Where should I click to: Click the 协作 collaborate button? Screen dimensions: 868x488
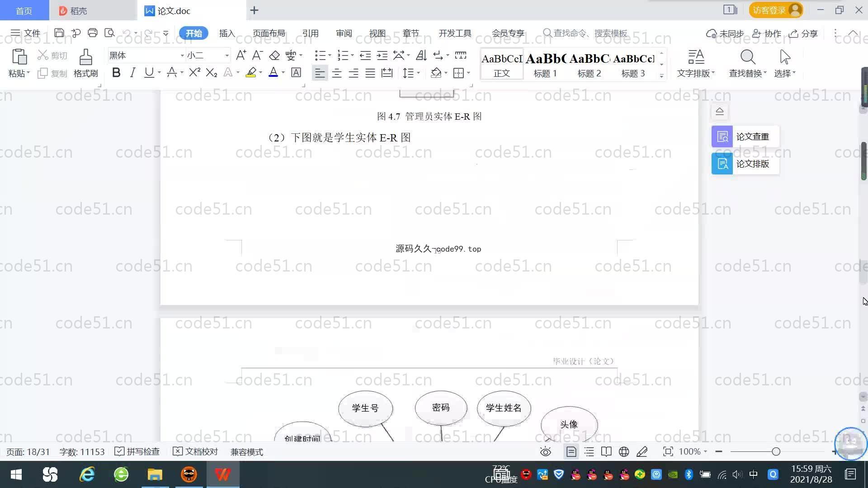coord(767,33)
